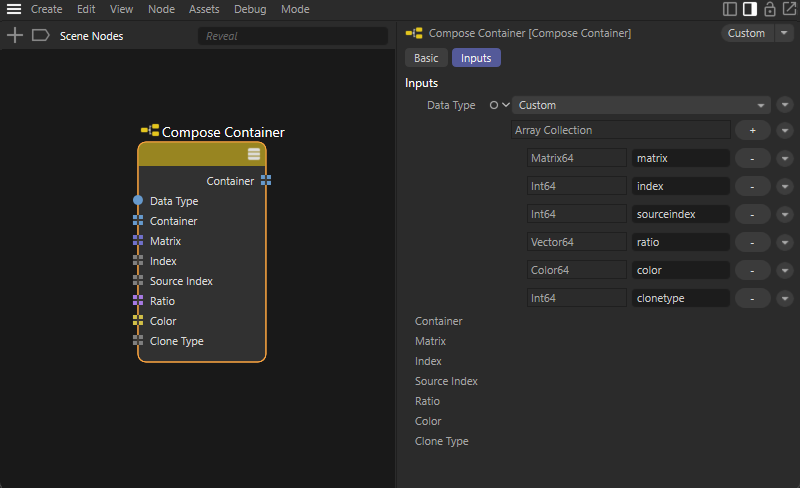Screen dimensions: 800x488
Task: Click the Compose Container node's header menu icon
Action: tap(254, 154)
